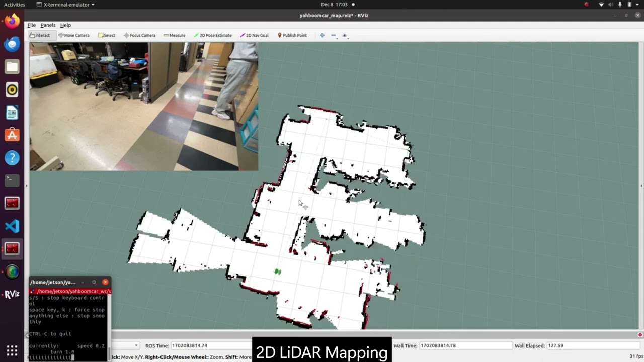644x362 pixels.
Task: Maximize the small terminal window
Action: click(94, 282)
